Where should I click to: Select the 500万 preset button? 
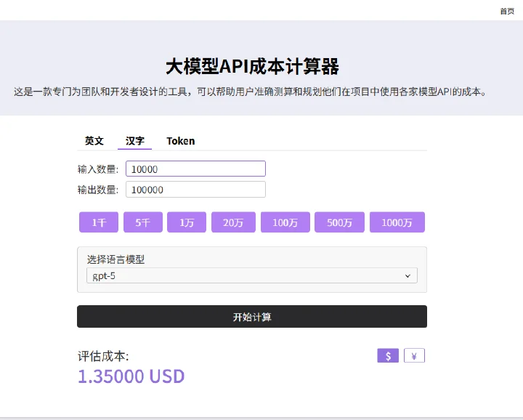(x=339, y=222)
